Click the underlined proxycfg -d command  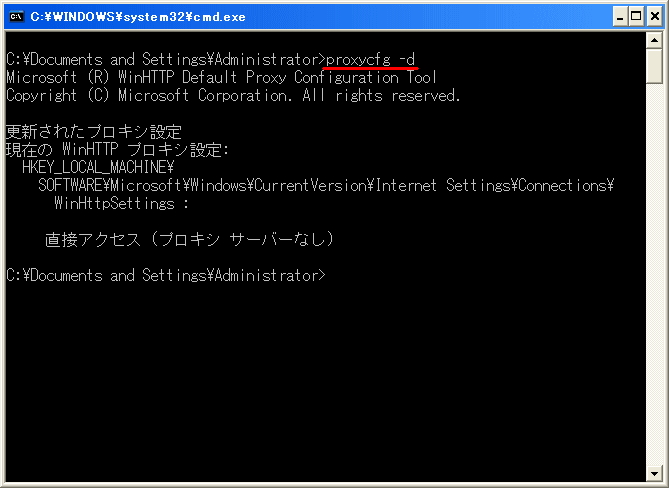click(x=371, y=60)
